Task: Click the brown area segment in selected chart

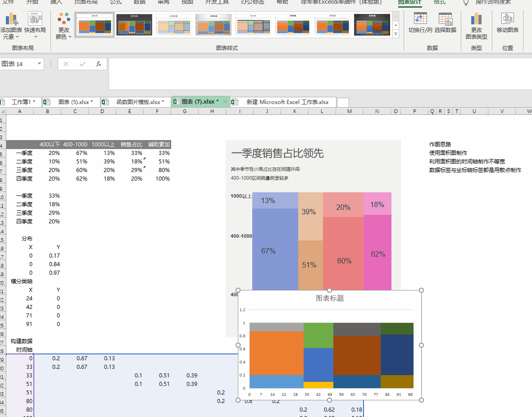Action: 357,355
